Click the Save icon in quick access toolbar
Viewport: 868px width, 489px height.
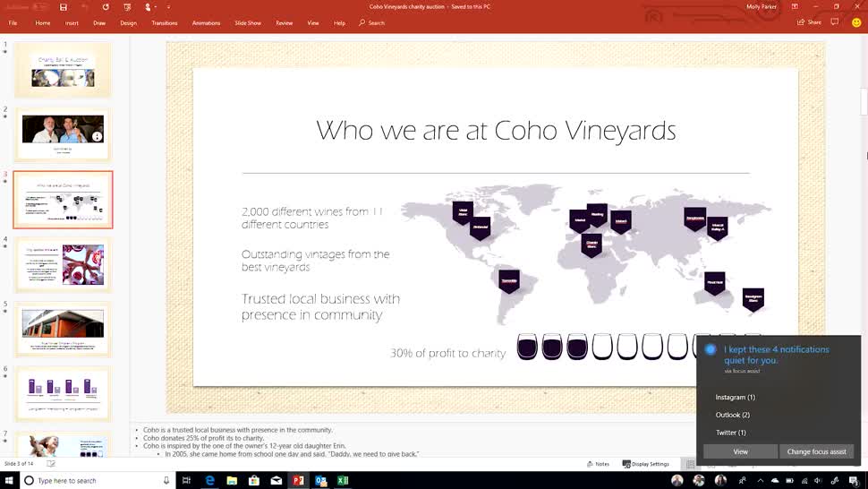click(x=64, y=7)
